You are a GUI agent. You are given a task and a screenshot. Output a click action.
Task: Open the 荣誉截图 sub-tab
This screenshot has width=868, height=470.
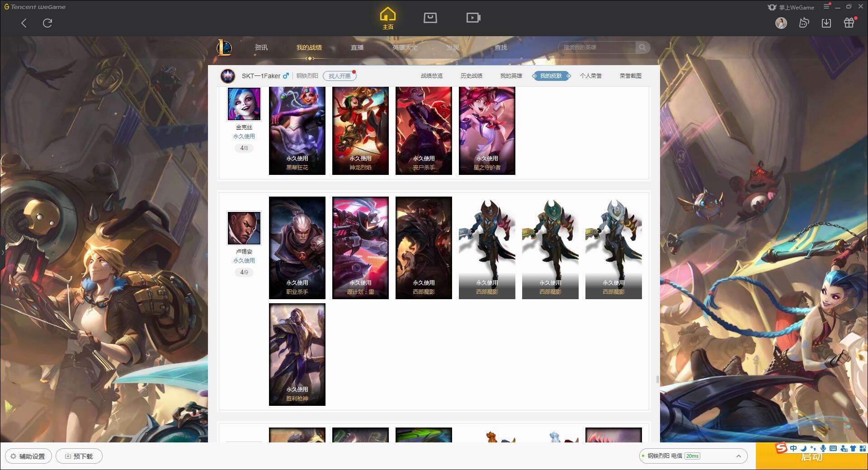[631, 76]
